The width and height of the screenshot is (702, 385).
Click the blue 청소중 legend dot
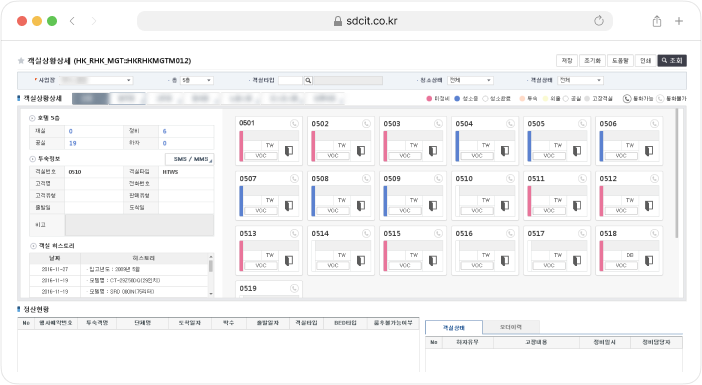(x=457, y=98)
